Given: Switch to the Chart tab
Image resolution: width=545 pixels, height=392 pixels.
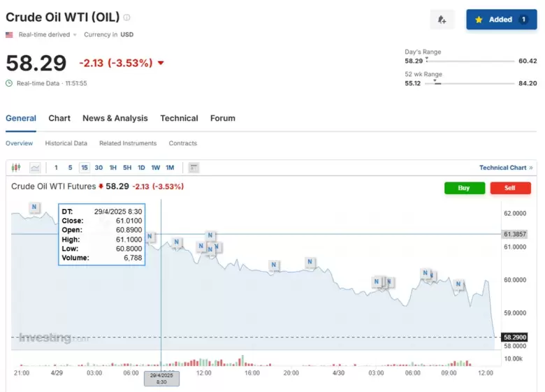Looking at the screenshot, I should 59,118.
